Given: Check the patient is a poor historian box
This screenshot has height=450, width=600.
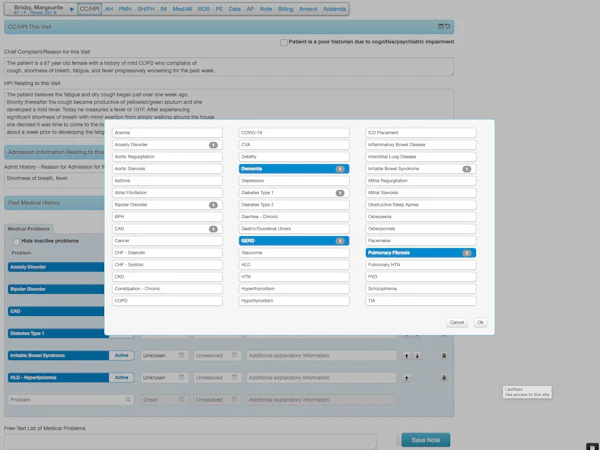Looking at the screenshot, I should 284,42.
